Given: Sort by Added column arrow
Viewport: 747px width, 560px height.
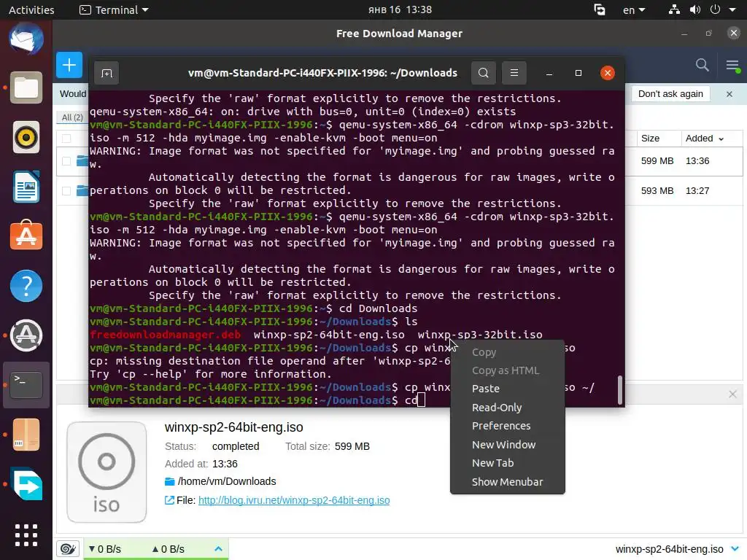Looking at the screenshot, I should 721,139.
